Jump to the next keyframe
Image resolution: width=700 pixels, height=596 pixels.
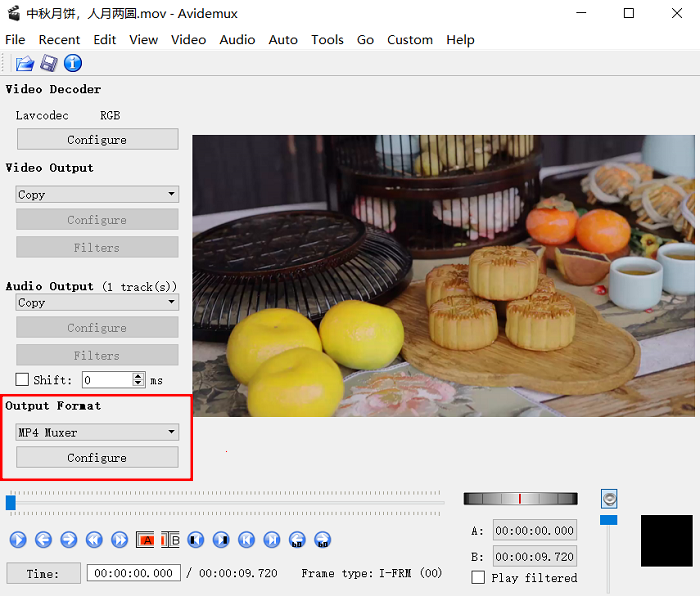click(120, 540)
